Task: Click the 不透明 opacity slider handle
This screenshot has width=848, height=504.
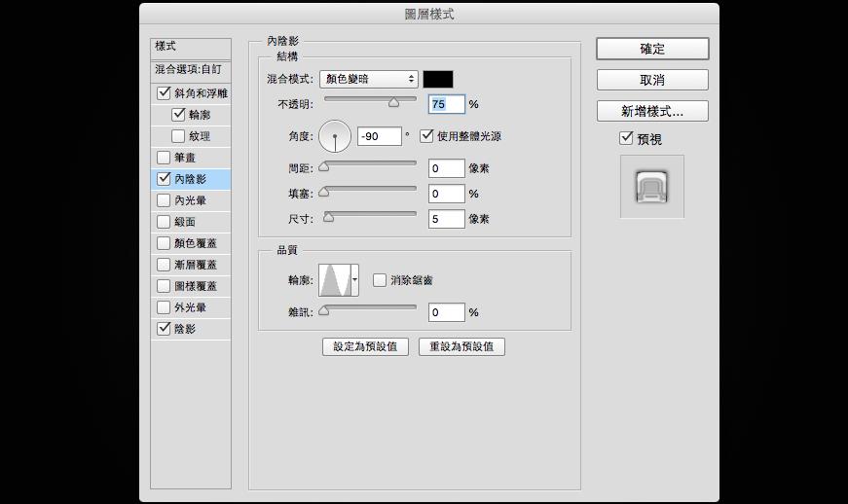Action: pyautogui.click(x=393, y=102)
